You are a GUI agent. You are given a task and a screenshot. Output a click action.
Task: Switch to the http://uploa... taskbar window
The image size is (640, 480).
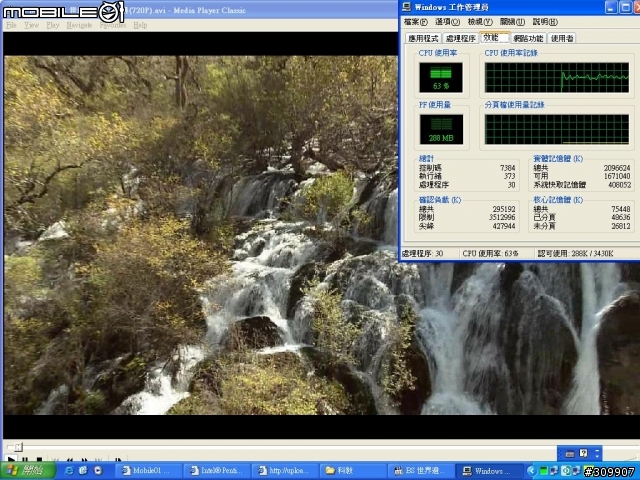point(284,471)
